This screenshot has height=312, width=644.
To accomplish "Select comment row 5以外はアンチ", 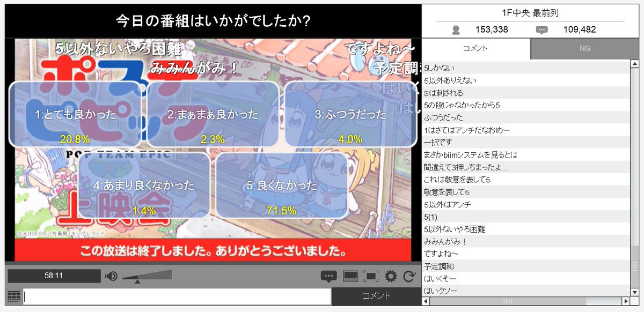I will (x=526, y=204).
